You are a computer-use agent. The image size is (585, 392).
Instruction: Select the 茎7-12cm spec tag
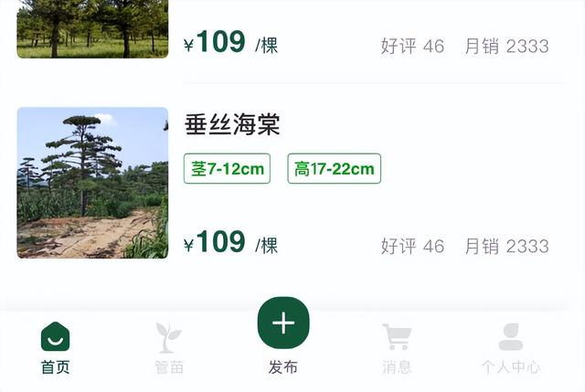pos(227,168)
